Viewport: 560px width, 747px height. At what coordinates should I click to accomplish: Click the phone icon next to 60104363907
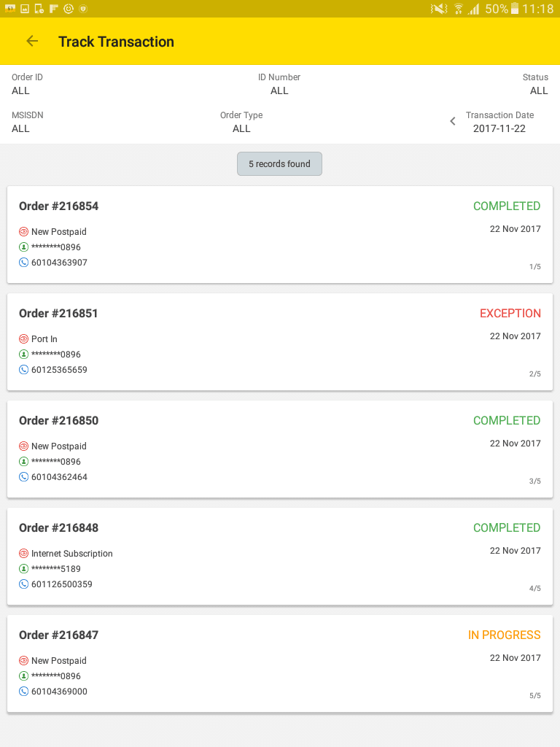23,263
